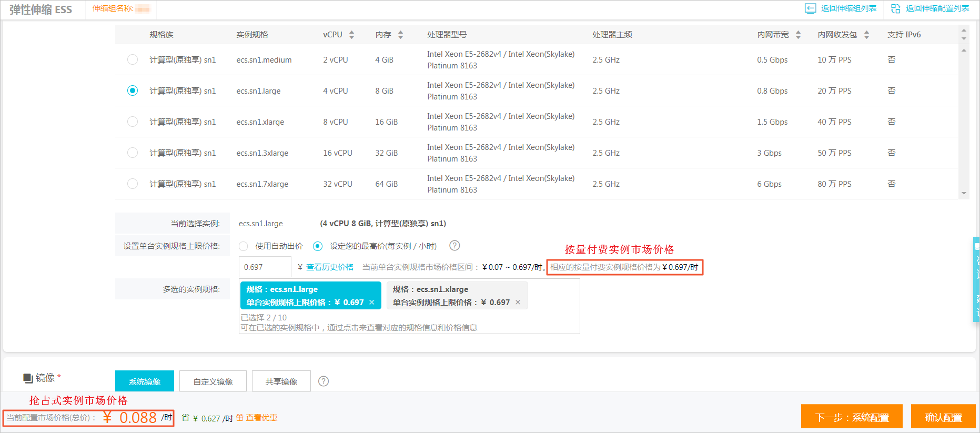Image resolution: width=980 pixels, height=433 pixels.
Task: Click the gift icon beside 查看优惠
Action: point(240,418)
